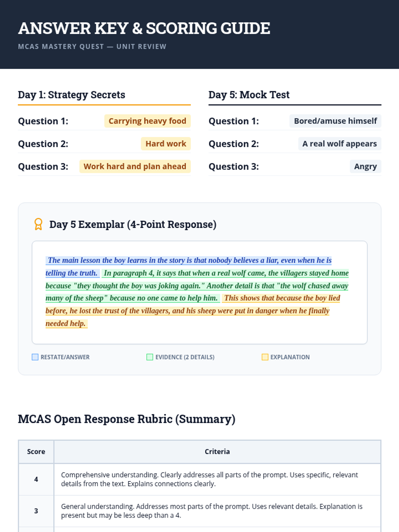Select the score 4 rubric row

click(x=199, y=479)
